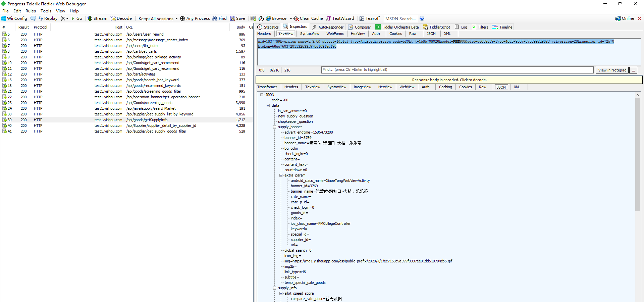Screen dimensions: 644x302
Task: Select response ImageView tab
Action: [x=362, y=87]
